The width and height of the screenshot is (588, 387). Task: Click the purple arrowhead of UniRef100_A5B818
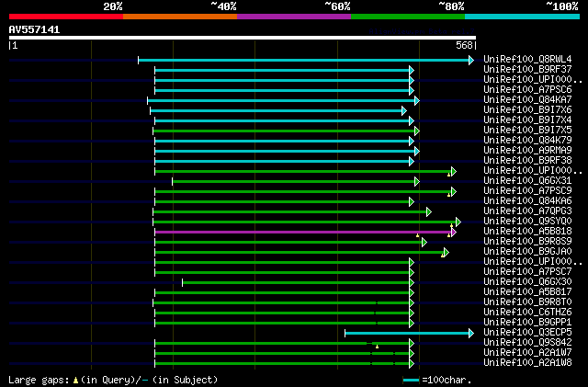coord(454,233)
